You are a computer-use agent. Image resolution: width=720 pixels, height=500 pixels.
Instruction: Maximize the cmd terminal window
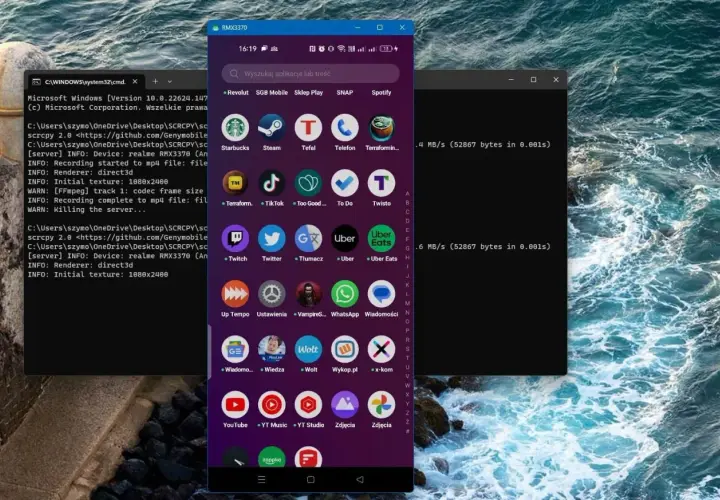533,79
